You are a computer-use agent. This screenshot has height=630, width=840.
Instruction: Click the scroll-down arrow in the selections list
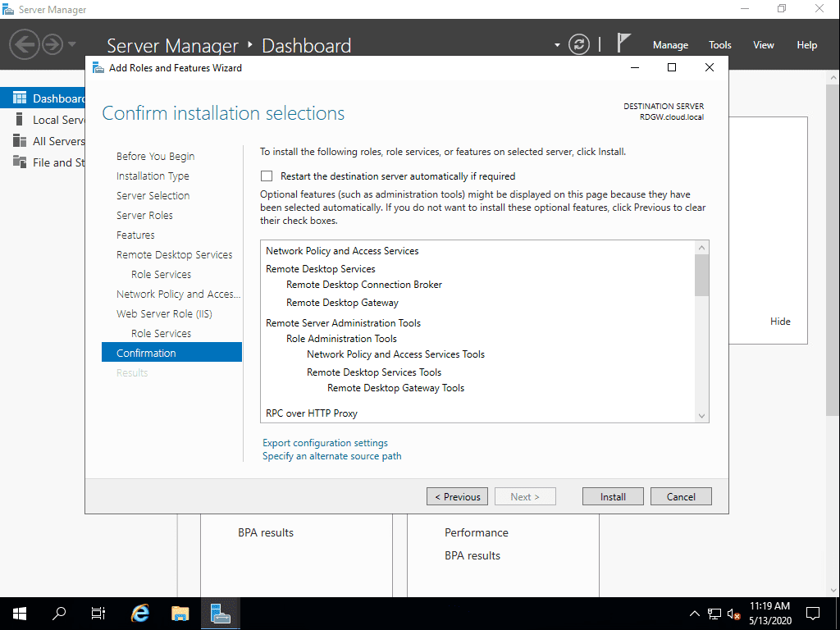point(701,416)
